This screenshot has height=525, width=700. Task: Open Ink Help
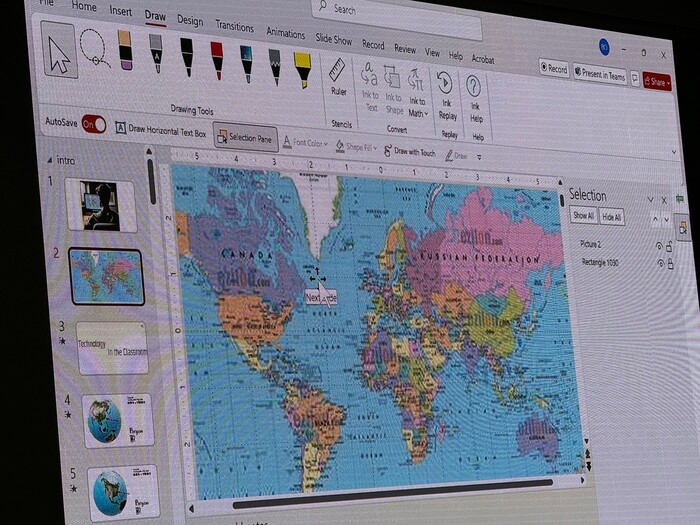[x=475, y=99]
